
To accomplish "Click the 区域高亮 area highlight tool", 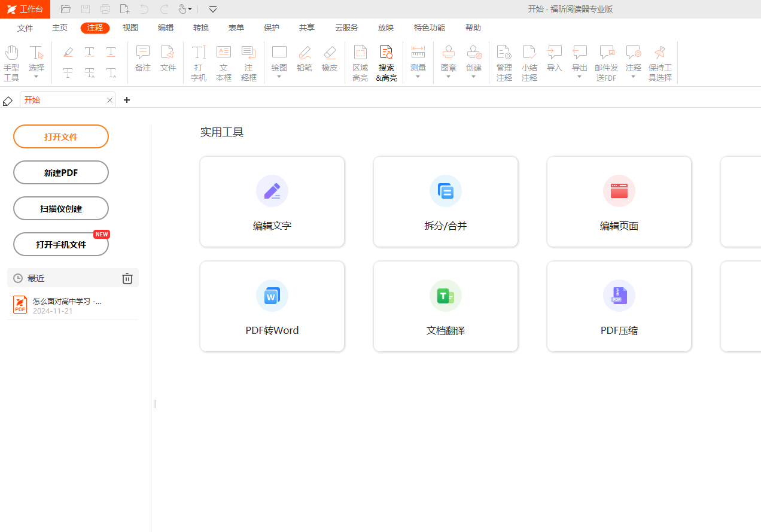I will pos(360,63).
